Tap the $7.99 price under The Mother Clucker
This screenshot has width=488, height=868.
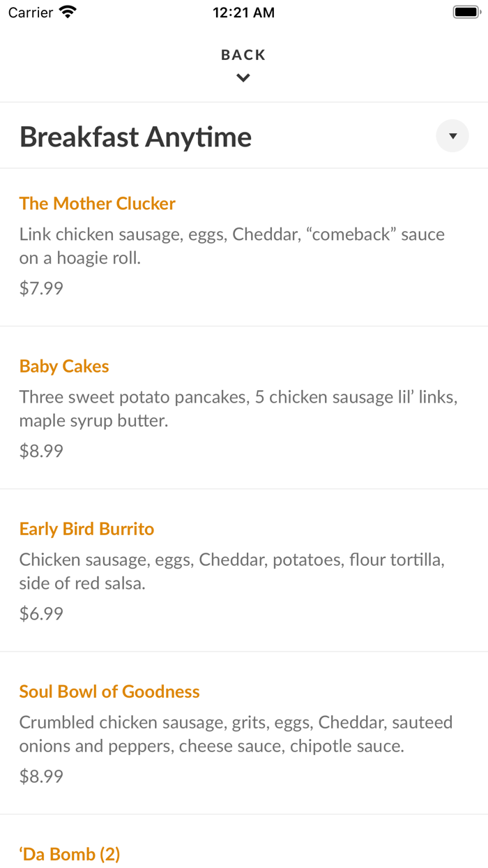click(41, 287)
